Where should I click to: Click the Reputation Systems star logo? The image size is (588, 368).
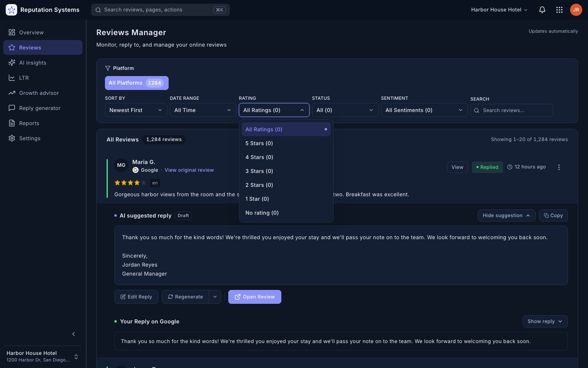pyautogui.click(x=11, y=10)
